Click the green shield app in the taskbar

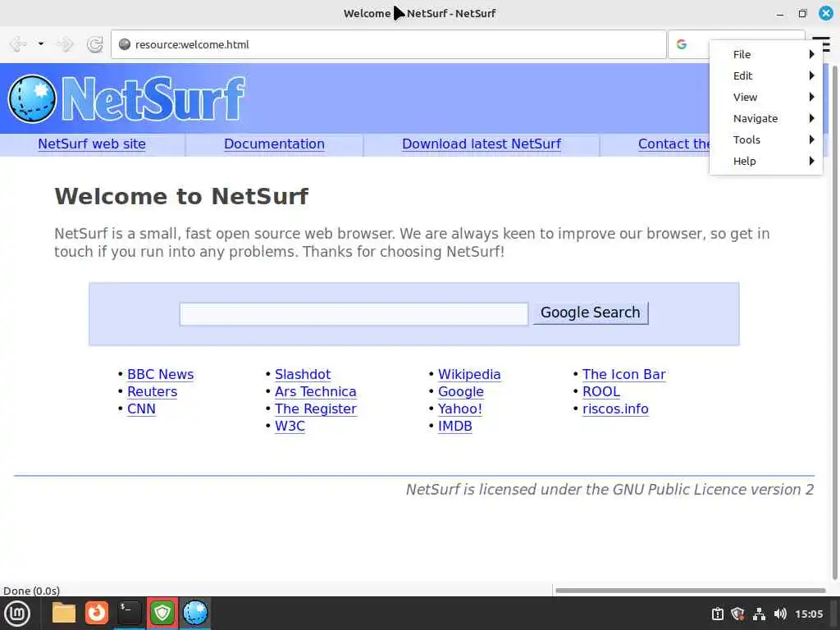pyautogui.click(x=162, y=613)
